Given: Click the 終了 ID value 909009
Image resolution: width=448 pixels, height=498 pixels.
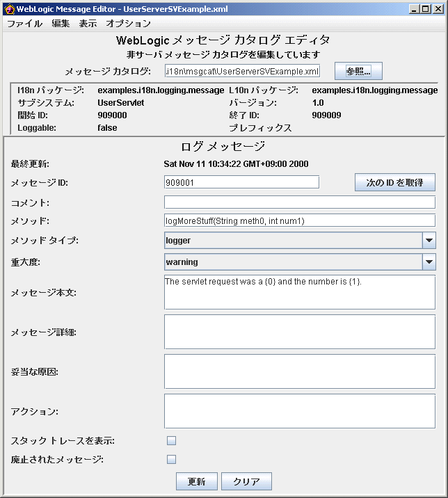Looking at the screenshot, I should [x=326, y=115].
